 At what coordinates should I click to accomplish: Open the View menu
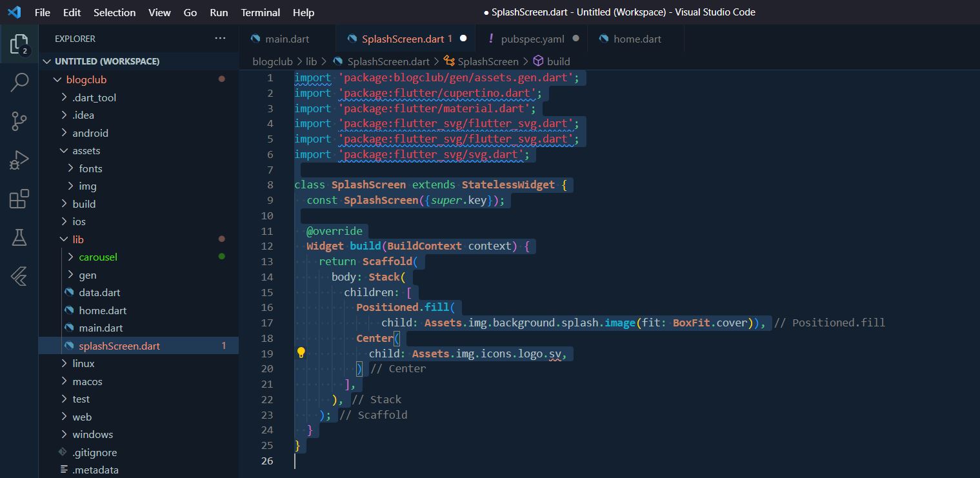click(159, 12)
